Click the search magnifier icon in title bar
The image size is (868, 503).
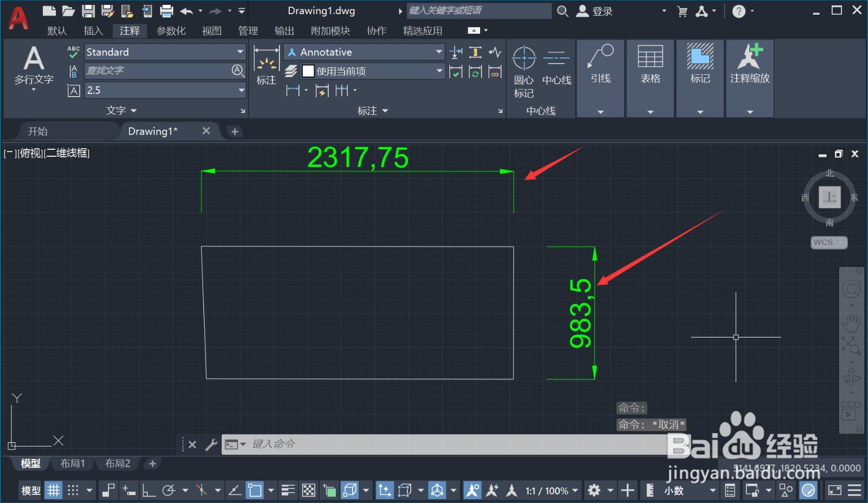(563, 11)
